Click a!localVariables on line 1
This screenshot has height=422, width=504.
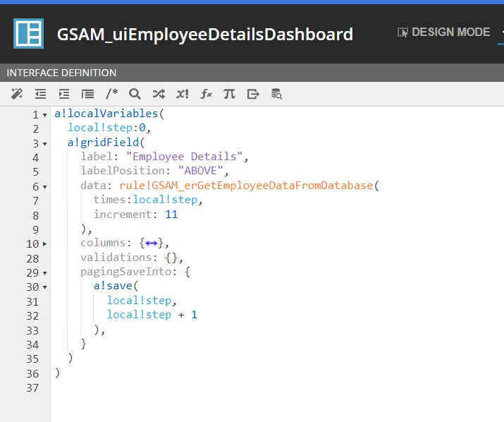pyautogui.click(x=106, y=114)
